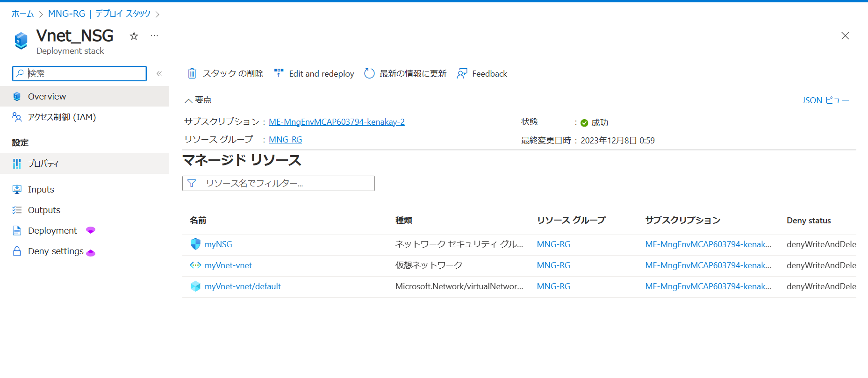Open the MNG-RG resource group link in essentials
The width and height of the screenshot is (868, 378).
(x=285, y=140)
